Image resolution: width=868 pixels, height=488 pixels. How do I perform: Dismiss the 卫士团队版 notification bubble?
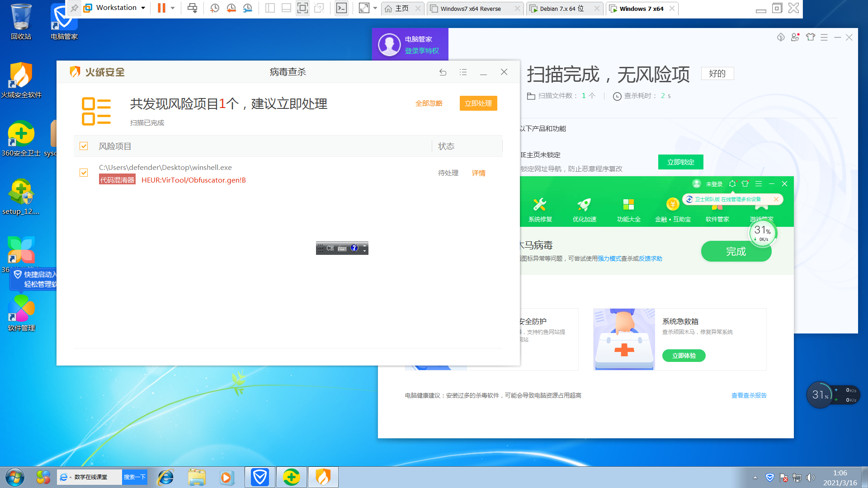pos(776,199)
